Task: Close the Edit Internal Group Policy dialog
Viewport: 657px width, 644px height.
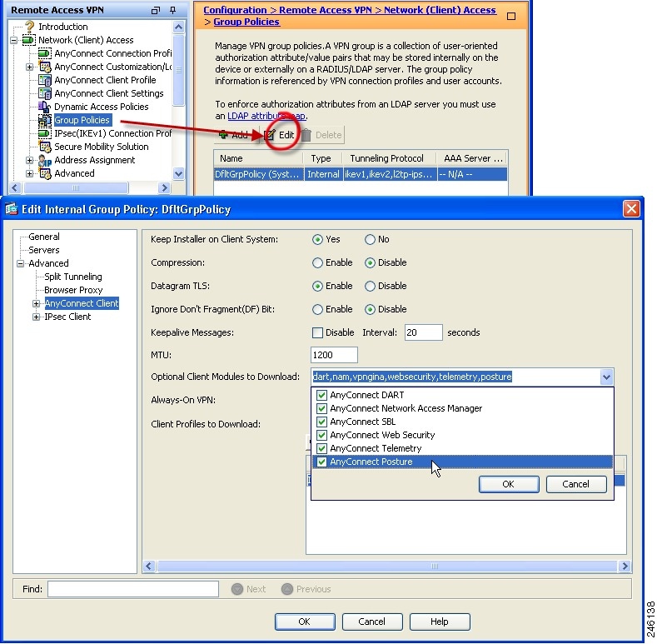Action: click(x=631, y=208)
